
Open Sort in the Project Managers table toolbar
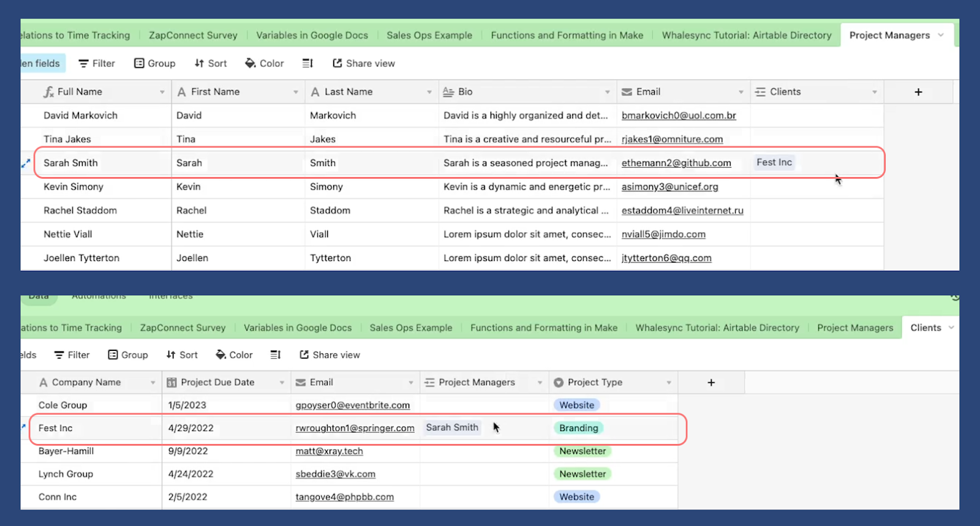point(210,63)
